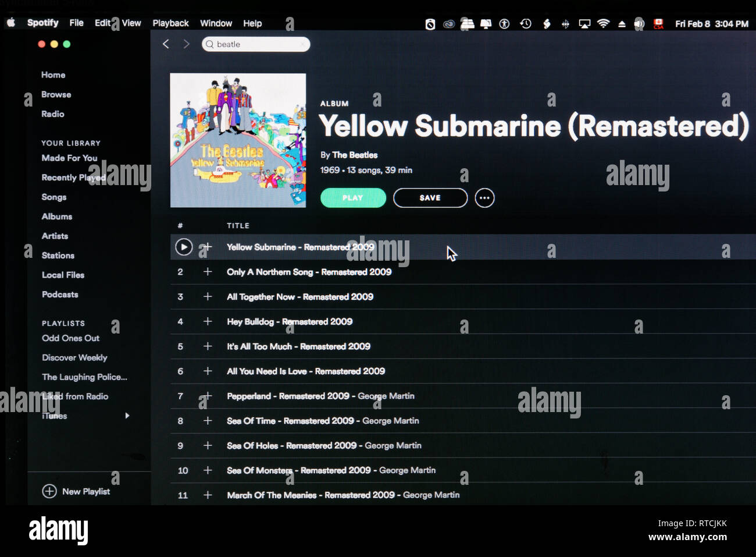Open Made For You
The height and width of the screenshot is (557, 756).
pyautogui.click(x=69, y=158)
